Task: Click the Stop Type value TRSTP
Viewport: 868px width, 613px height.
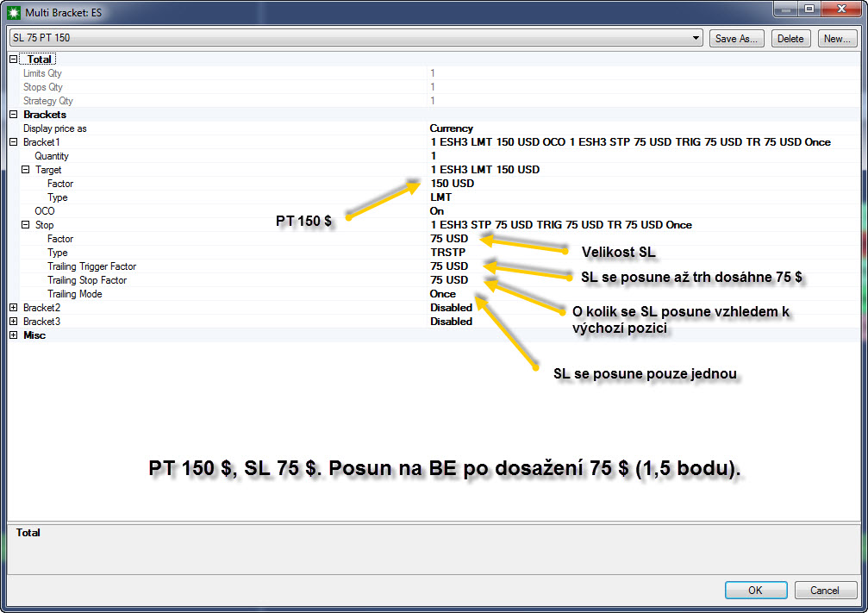Action: click(448, 253)
